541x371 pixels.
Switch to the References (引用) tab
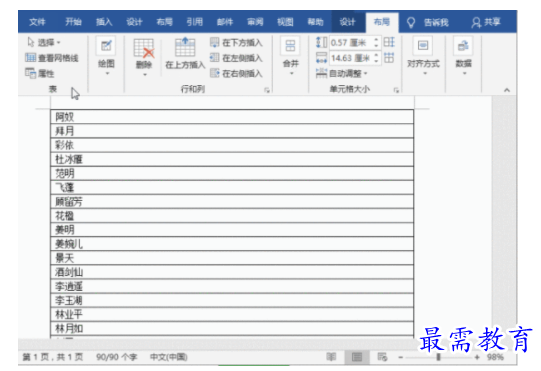195,22
